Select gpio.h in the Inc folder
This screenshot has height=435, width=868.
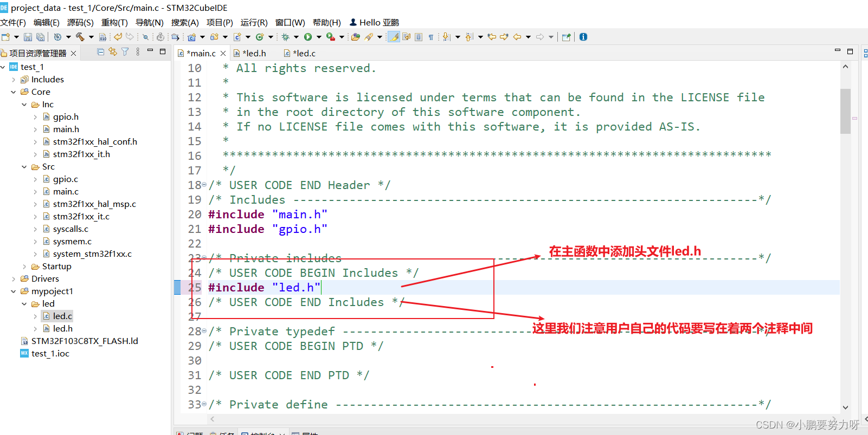point(66,117)
